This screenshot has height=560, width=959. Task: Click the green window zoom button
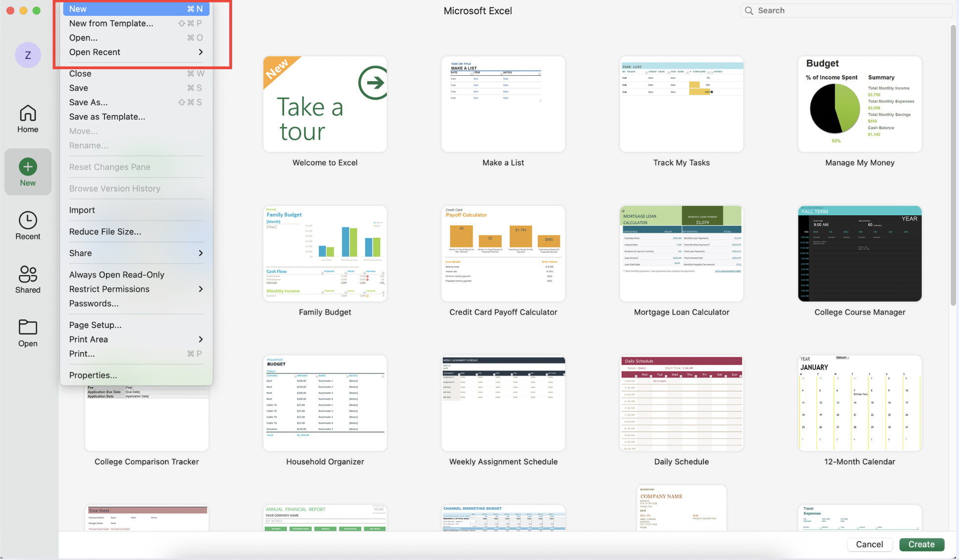coord(37,10)
